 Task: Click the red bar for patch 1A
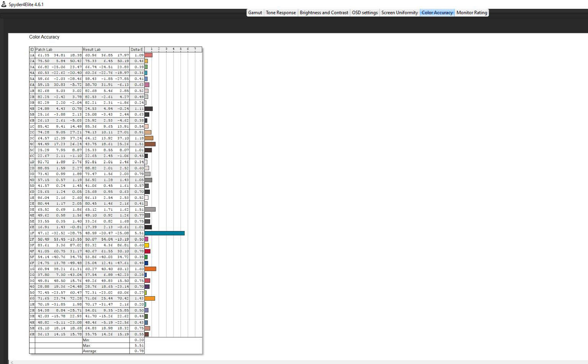point(149,55)
